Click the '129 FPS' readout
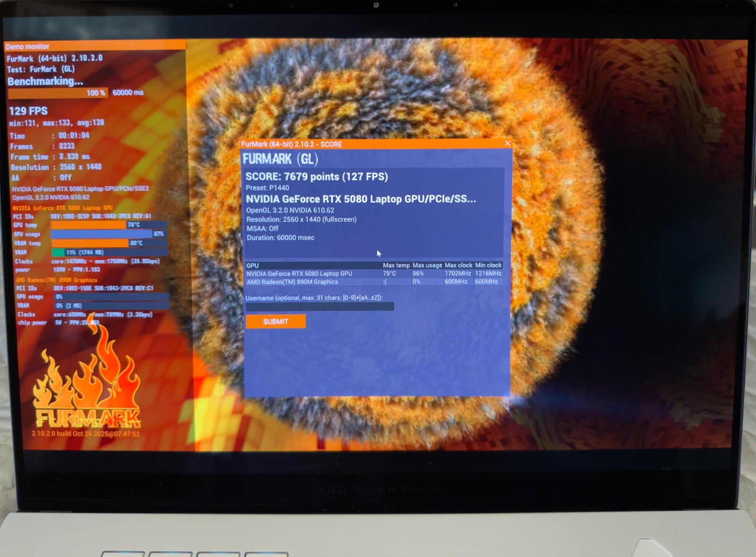The height and width of the screenshot is (557, 756). point(28,111)
